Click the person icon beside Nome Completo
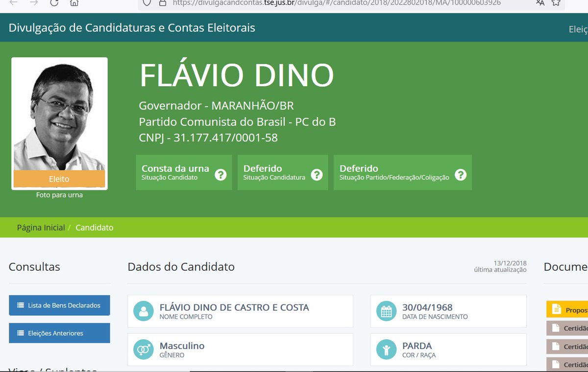Image resolution: width=588 pixels, height=372 pixels. (x=143, y=311)
